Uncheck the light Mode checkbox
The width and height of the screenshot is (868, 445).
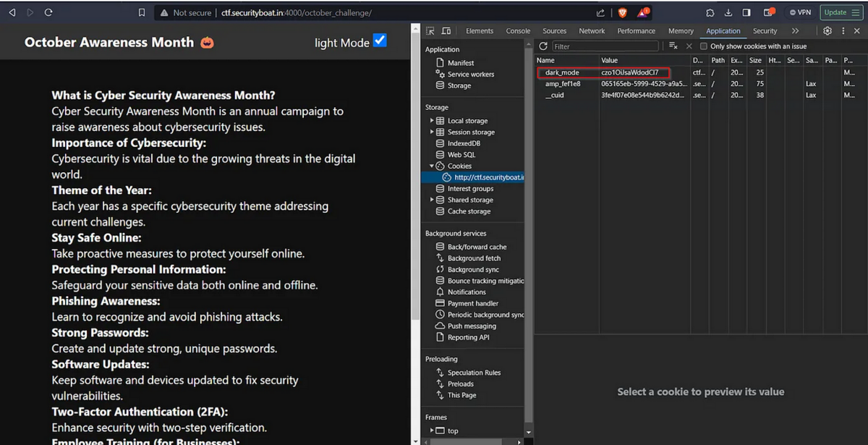380,41
